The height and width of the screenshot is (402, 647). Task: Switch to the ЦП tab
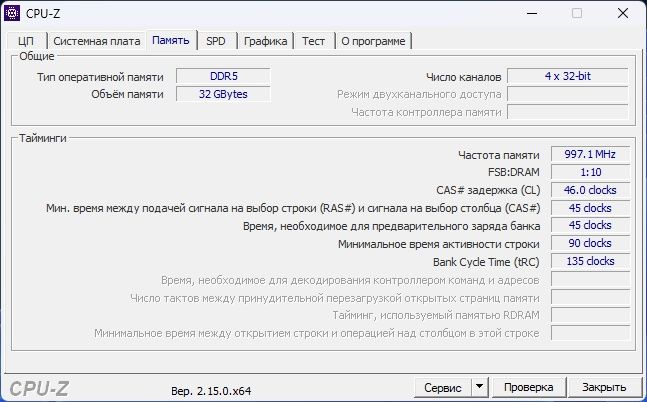tap(26, 41)
